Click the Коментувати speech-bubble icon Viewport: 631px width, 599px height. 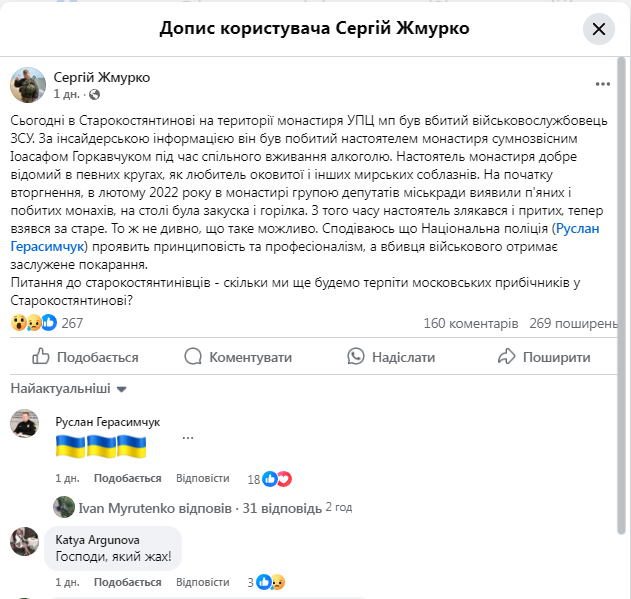point(193,357)
